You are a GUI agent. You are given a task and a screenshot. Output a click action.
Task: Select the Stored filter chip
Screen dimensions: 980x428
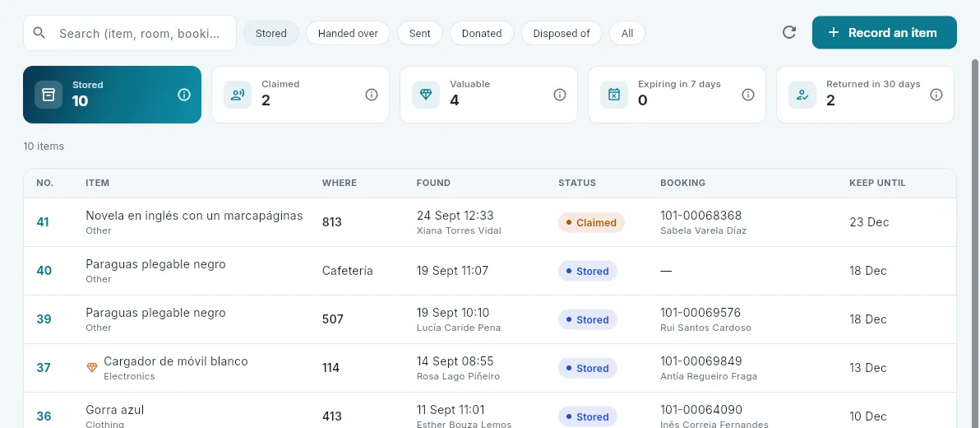click(270, 33)
